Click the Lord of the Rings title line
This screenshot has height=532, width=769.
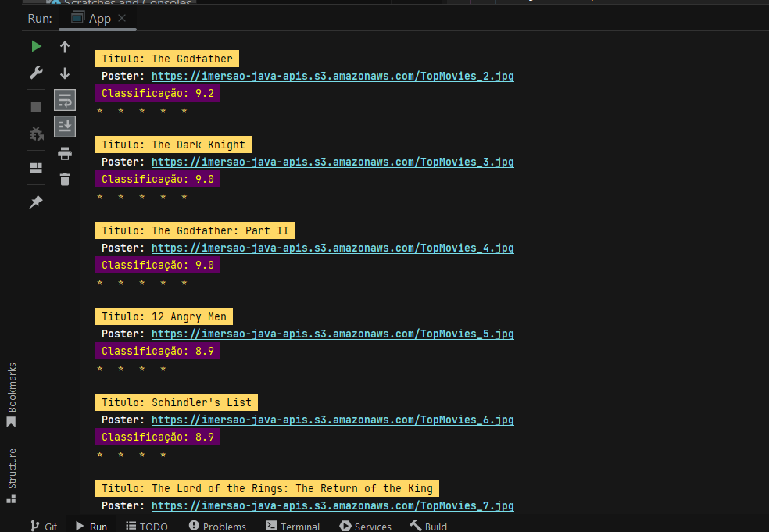click(267, 488)
